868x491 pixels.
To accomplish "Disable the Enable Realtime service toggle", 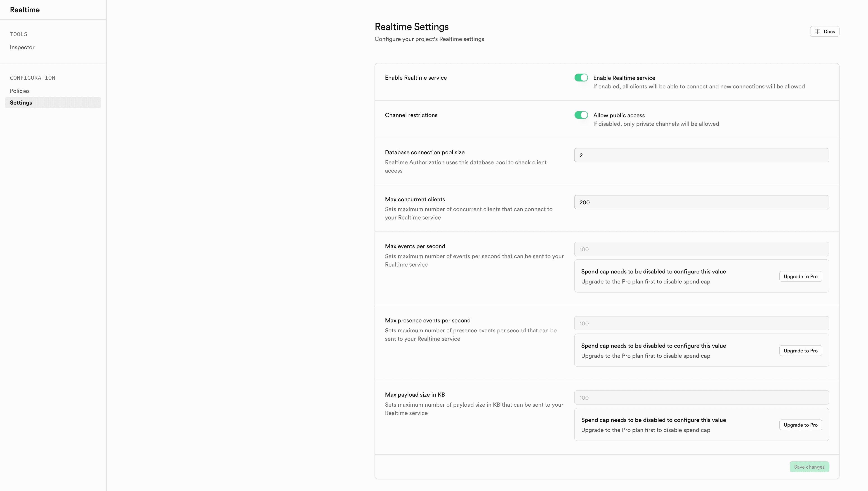I will tap(581, 78).
